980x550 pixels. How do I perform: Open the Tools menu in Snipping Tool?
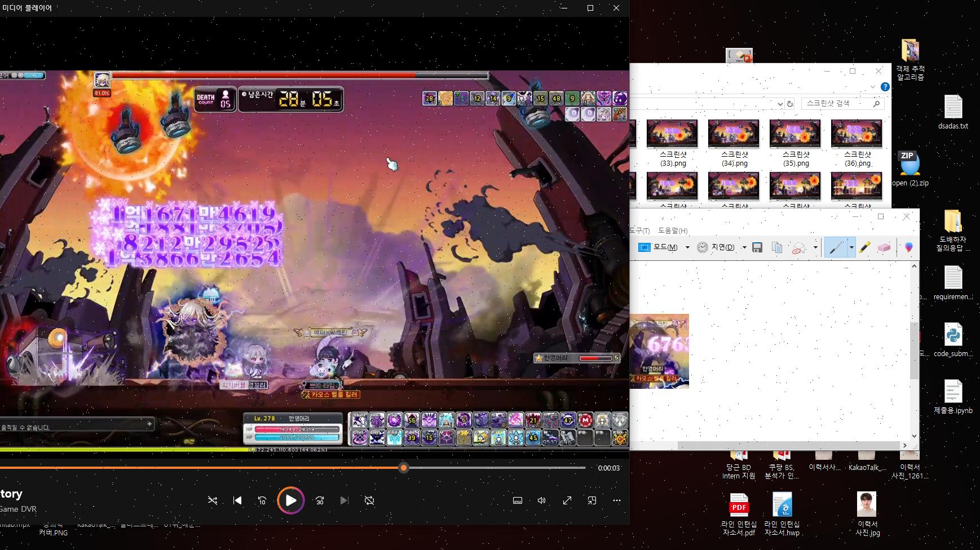(639, 230)
